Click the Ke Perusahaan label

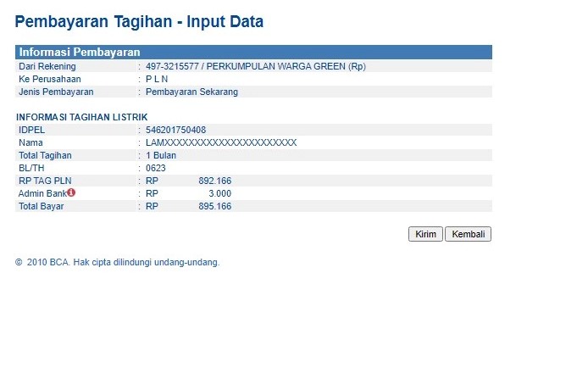(x=49, y=79)
